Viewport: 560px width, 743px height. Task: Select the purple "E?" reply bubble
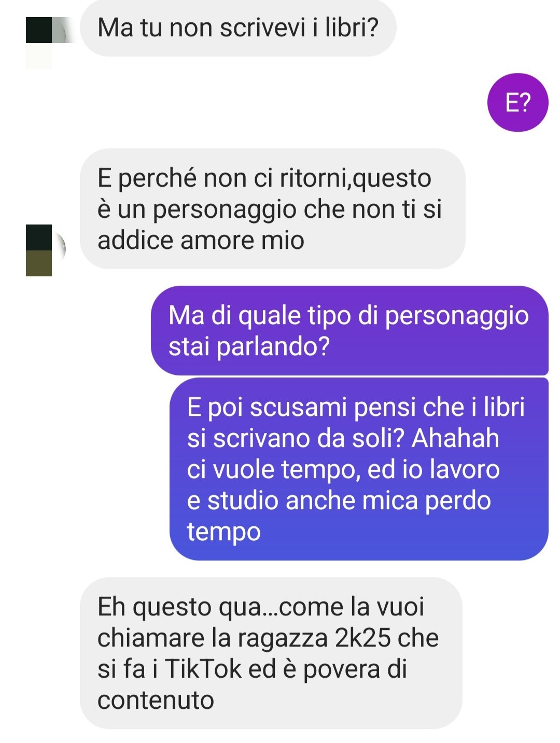(517, 103)
